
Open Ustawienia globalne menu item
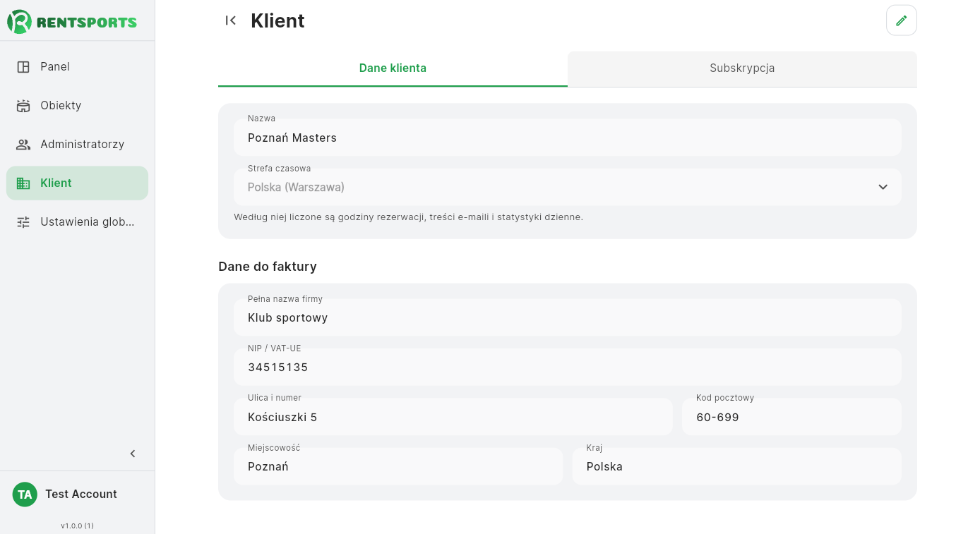click(77, 222)
